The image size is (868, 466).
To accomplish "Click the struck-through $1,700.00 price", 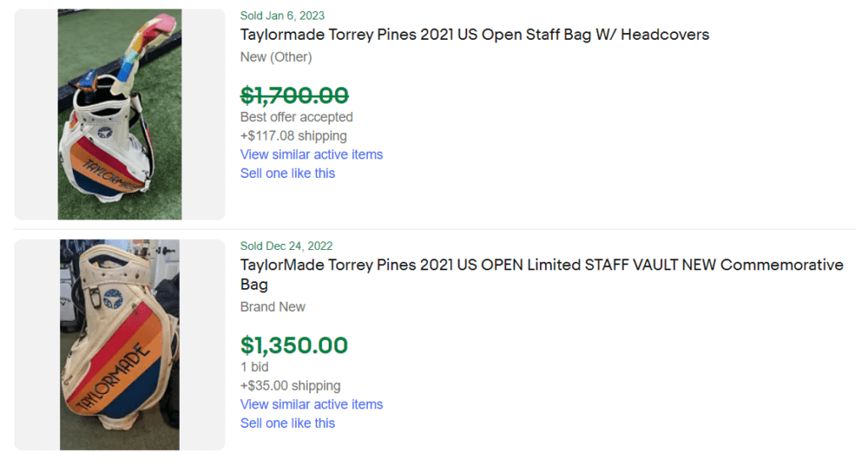I will pos(294,95).
